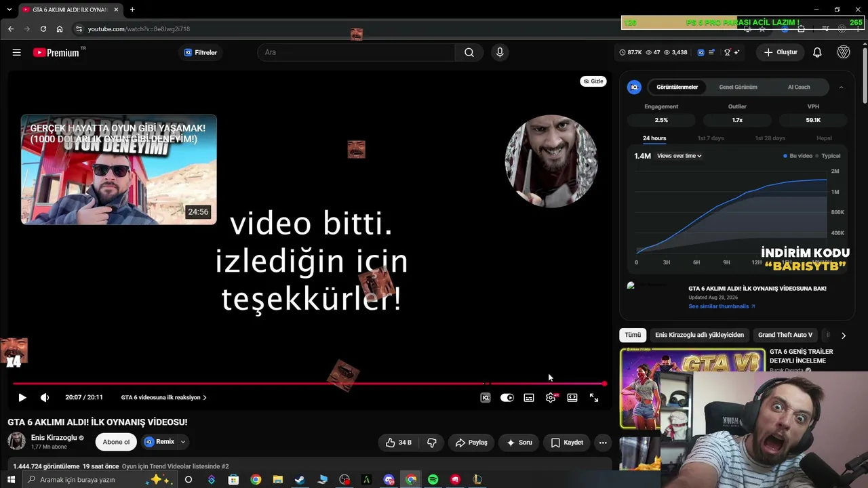Image resolution: width=868 pixels, height=488 pixels.
Task: Open the vidIQ list icon in header
Action: [x=711, y=52]
